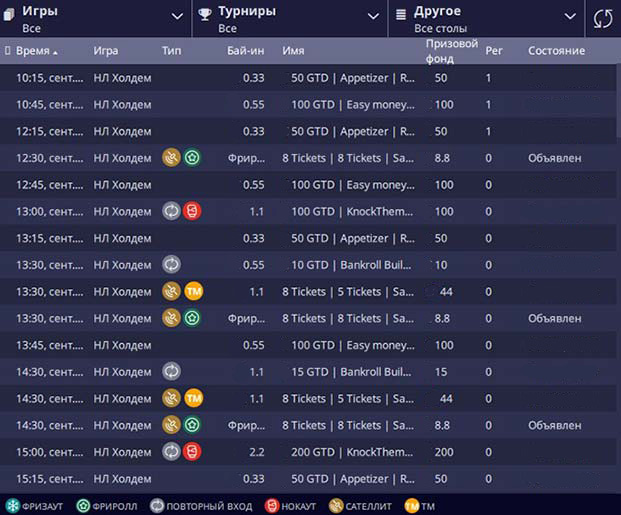Click small icon left of Время header

click(8, 50)
